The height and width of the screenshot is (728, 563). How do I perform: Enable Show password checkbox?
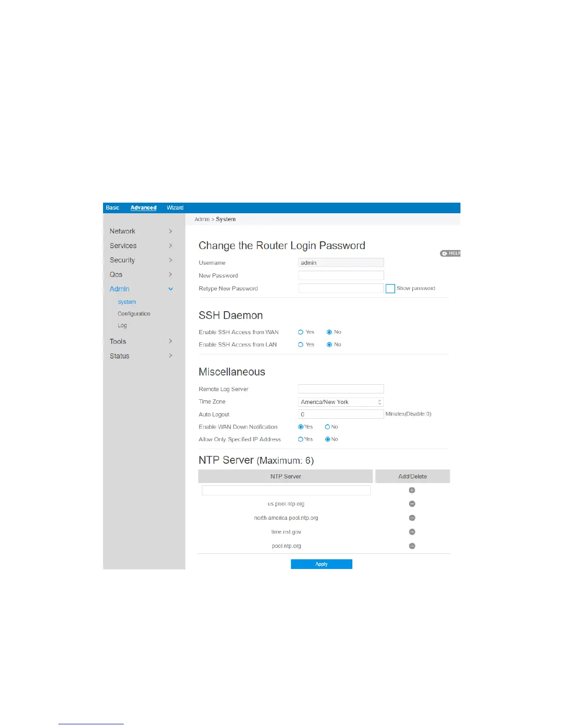point(390,289)
